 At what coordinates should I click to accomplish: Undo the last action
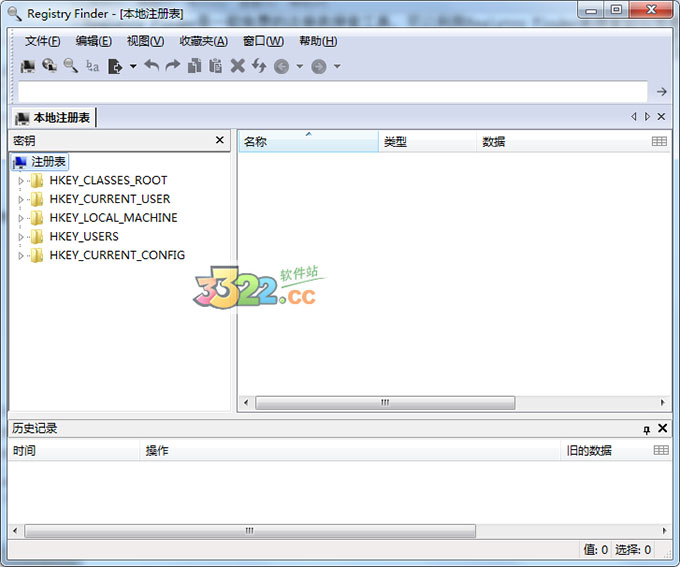152,66
